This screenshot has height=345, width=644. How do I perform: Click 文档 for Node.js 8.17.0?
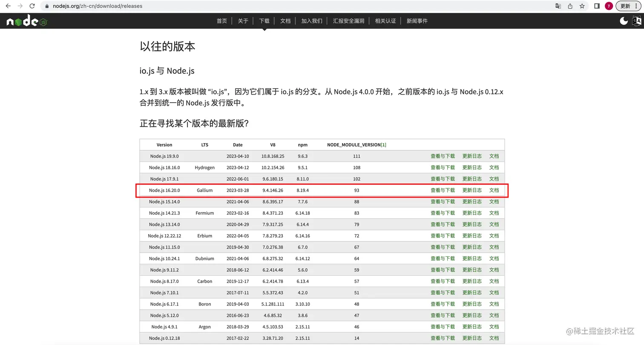494,281
